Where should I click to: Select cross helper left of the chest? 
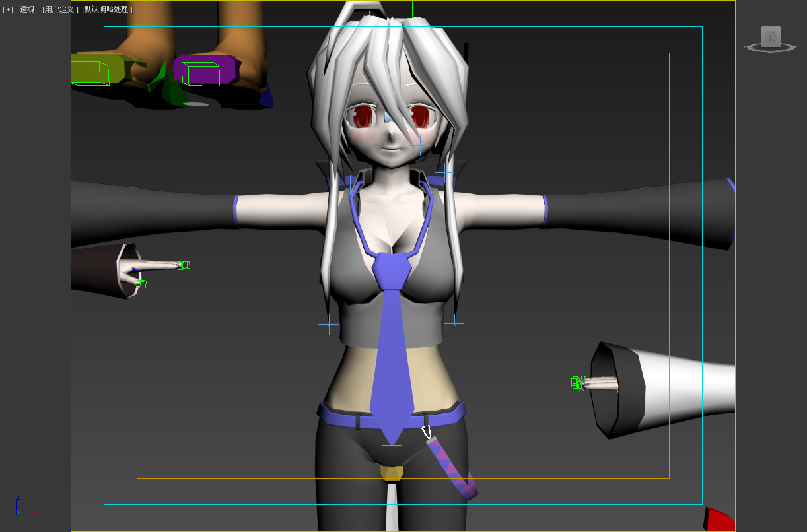329,324
